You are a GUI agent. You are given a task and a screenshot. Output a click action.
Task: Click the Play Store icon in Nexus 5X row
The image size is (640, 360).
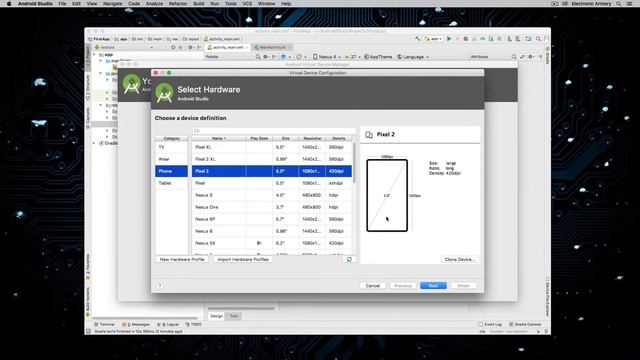point(259,243)
